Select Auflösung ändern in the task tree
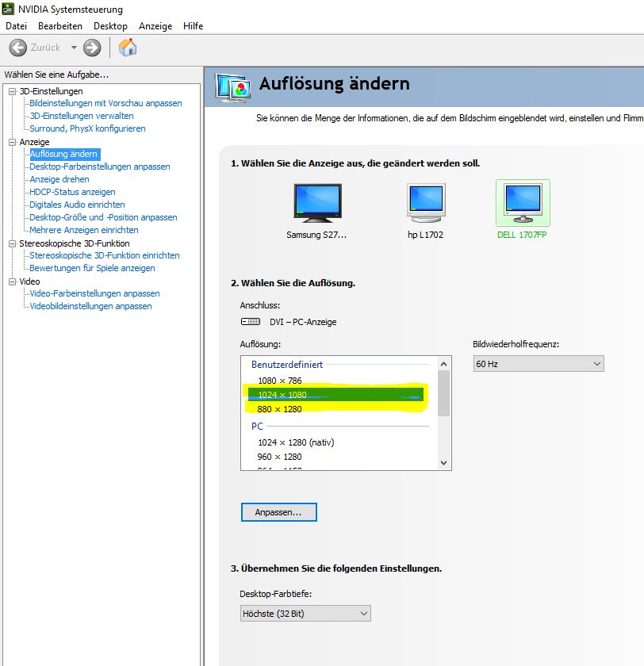The image size is (644, 666). (65, 154)
